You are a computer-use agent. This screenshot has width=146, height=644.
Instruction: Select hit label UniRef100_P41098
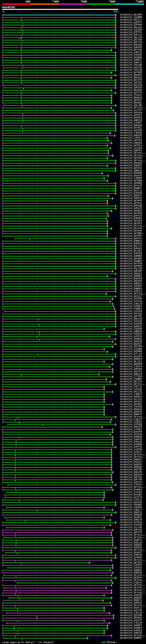coord(131,65)
